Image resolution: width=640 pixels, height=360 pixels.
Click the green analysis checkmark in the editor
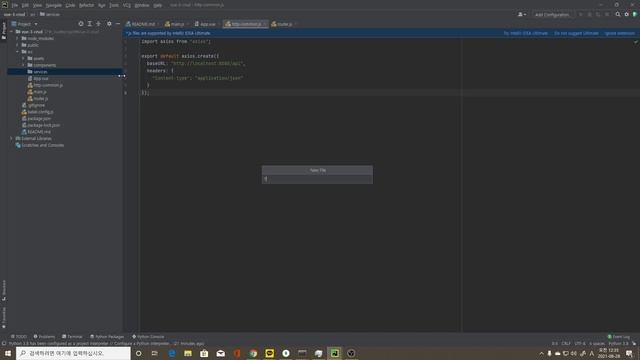(636, 42)
